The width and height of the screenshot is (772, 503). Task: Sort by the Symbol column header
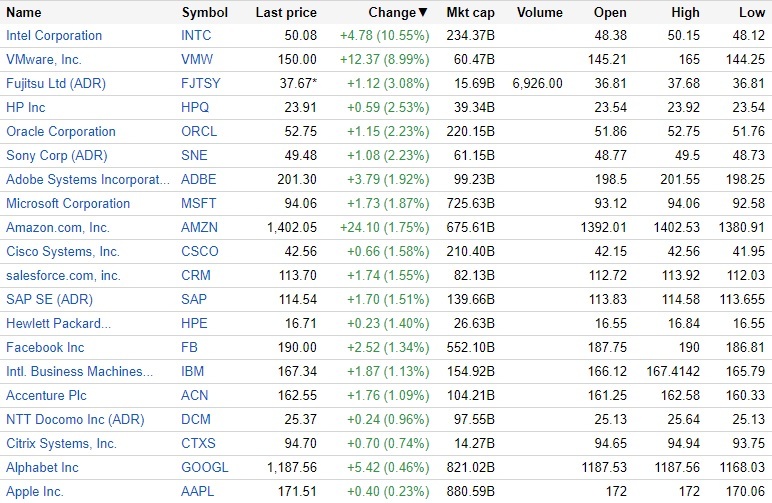[205, 13]
